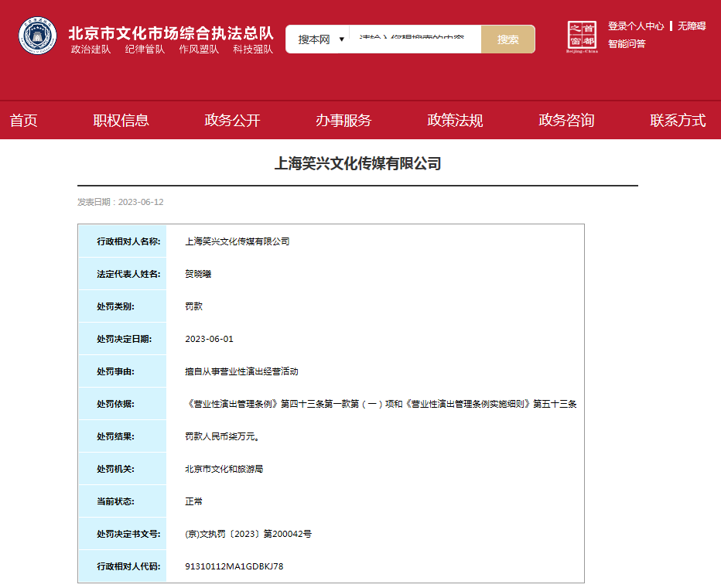Click the reason text 擅自从事营业性演出经营活动
The width and height of the screenshot is (721, 588).
point(241,371)
